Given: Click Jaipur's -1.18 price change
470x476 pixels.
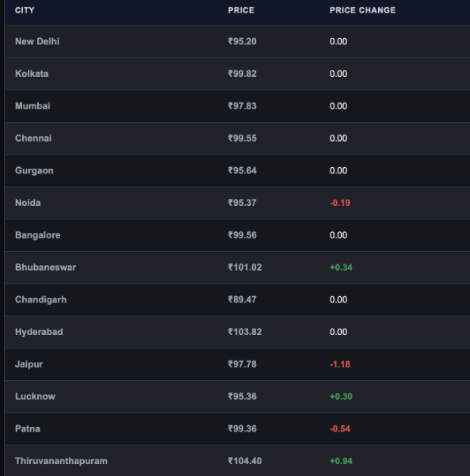Looking at the screenshot, I should (x=340, y=364).
